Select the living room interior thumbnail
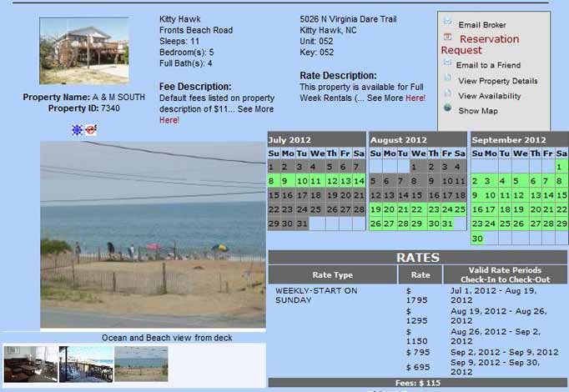 pyautogui.click(x=30, y=364)
